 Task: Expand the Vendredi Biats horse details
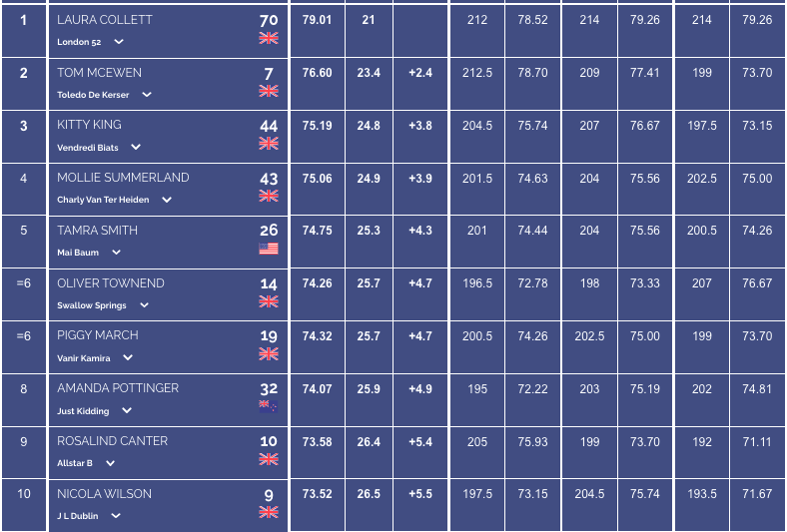[136, 147]
